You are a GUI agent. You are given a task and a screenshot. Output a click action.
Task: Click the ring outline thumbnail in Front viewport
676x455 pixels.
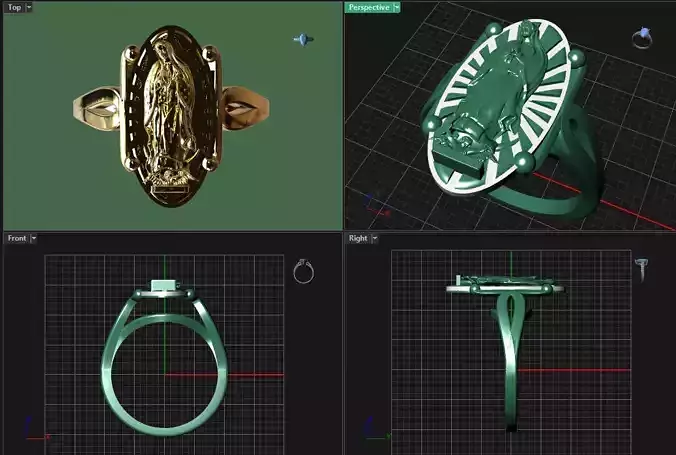tap(304, 271)
